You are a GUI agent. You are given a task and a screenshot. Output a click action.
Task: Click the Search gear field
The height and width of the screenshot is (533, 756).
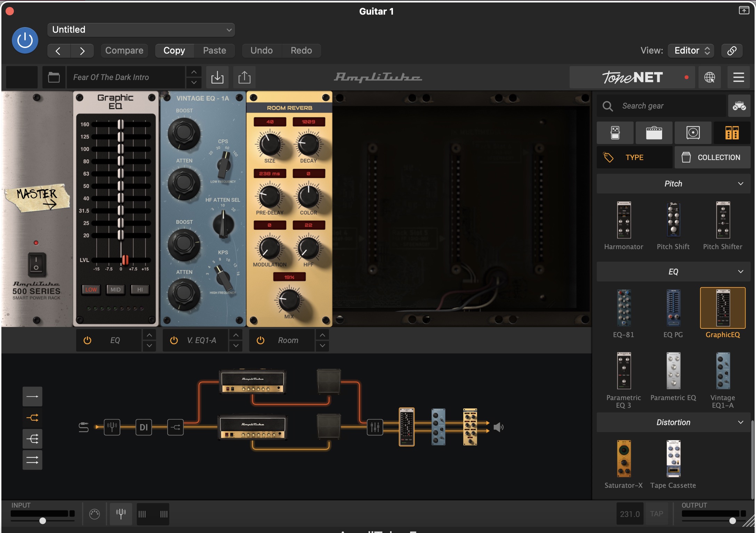662,106
